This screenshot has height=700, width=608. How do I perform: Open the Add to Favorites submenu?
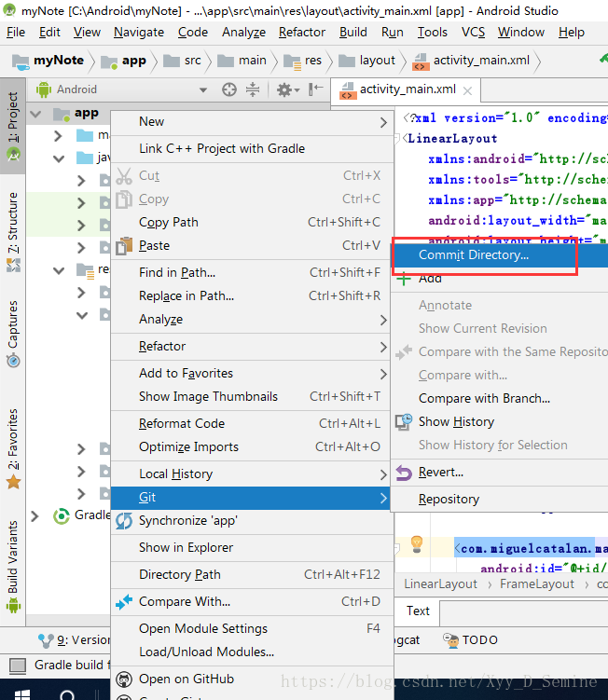(x=252, y=373)
